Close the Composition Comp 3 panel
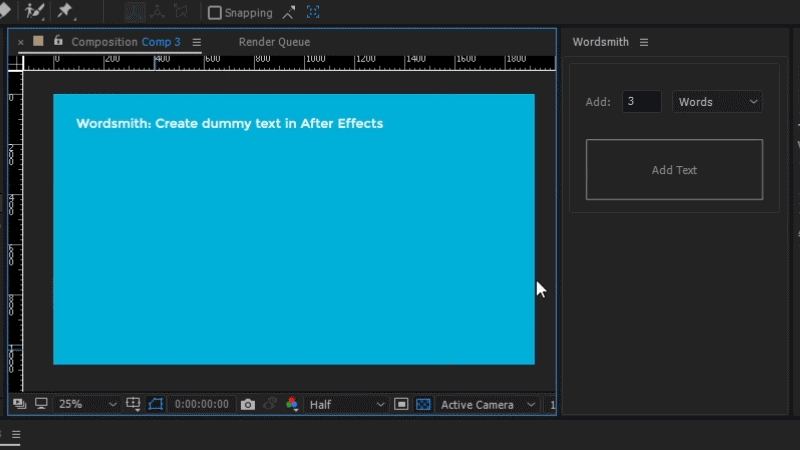This screenshot has height=450, width=800. [20, 42]
